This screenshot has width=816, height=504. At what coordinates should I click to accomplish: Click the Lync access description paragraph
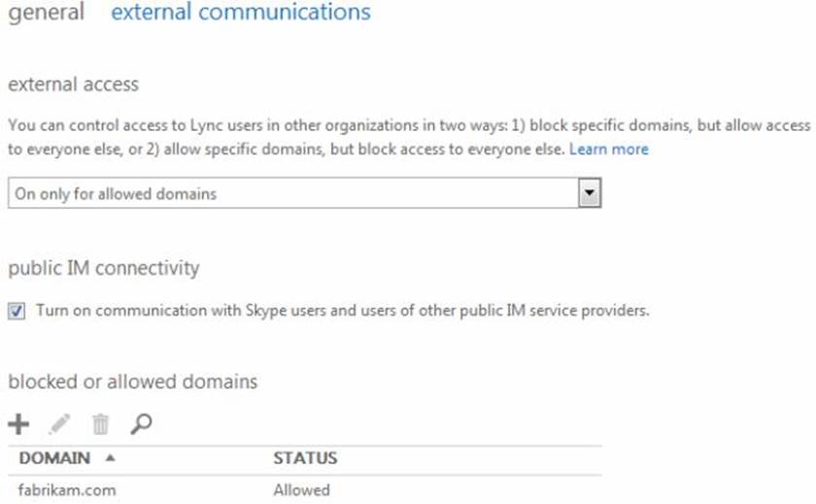click(389, 137)
